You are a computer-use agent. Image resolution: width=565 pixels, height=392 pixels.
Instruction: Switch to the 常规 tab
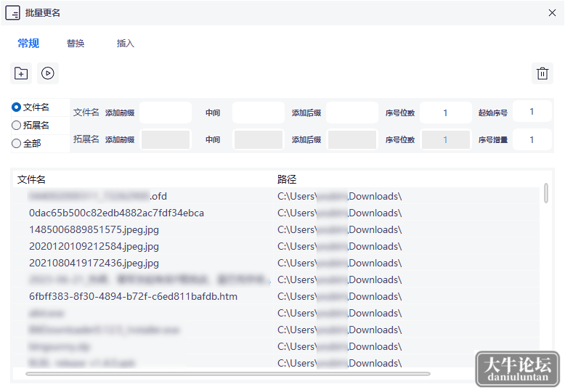click(28, 44)
